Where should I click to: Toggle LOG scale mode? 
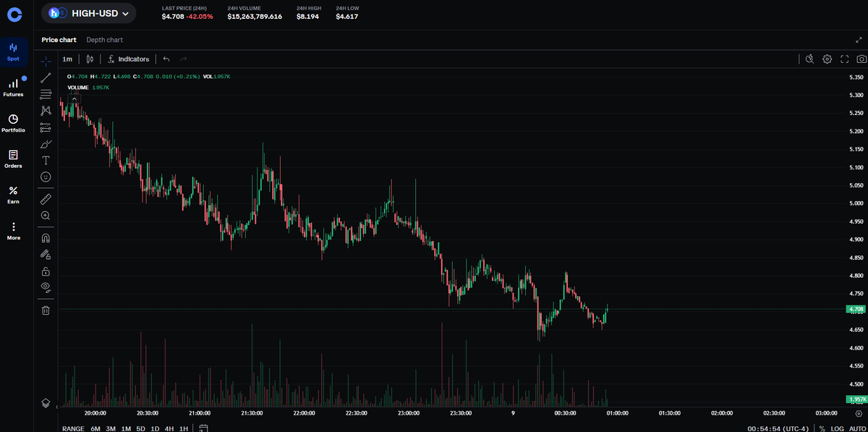[837, 428]
